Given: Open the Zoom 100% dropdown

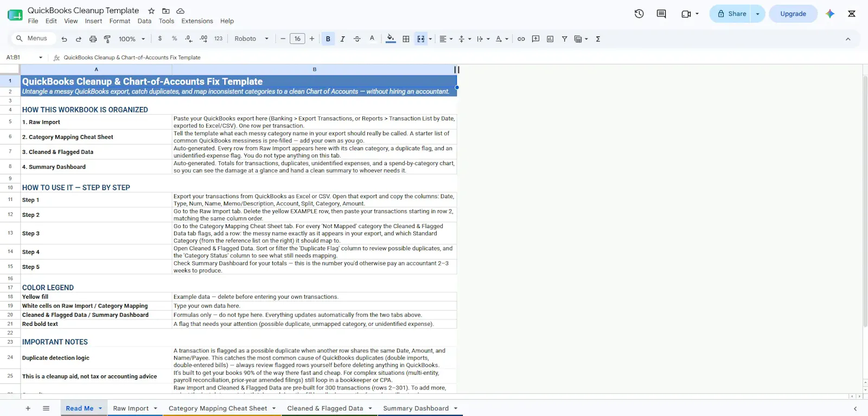Looking at the screenshot, I should pos(132,39).
